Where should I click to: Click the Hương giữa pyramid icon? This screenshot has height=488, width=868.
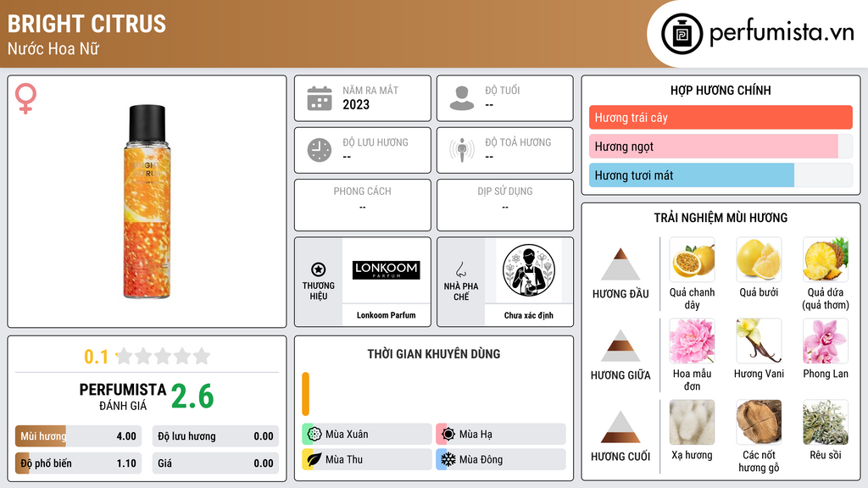coord(620,346)
